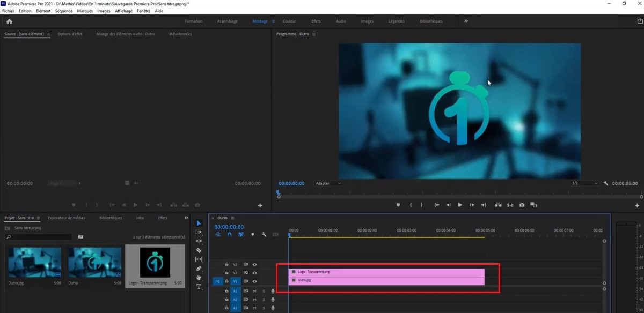Click the Lift button in Program monitor
Viewport: 644px width, 313px height.
(x=499, y=205)
